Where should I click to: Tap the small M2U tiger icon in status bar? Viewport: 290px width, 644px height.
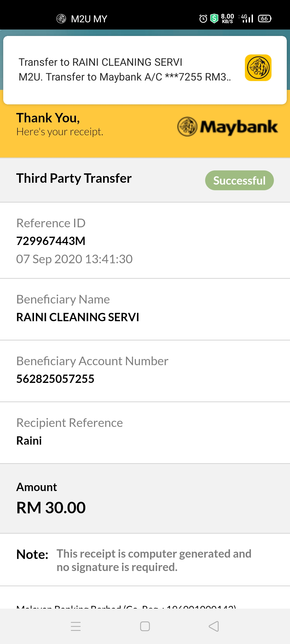pyautogui.click(x=61, y=19)
